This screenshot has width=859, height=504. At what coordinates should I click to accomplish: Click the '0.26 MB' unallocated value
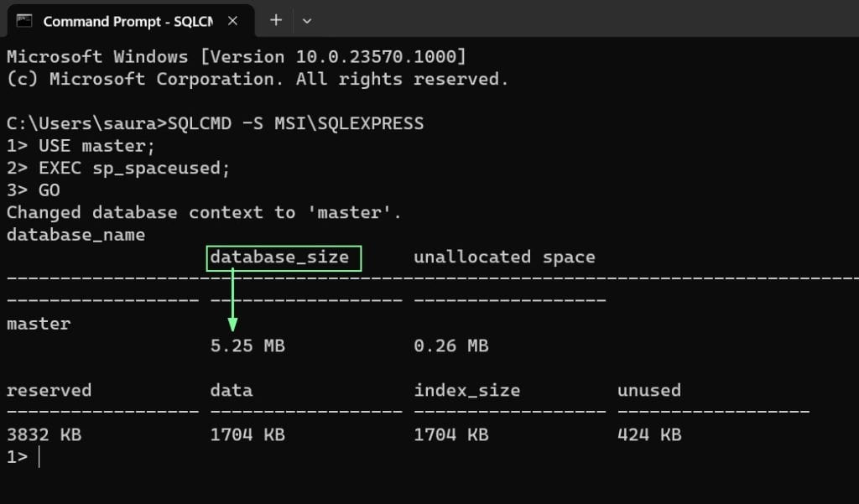pyautogui.click(x=450, y=346)
